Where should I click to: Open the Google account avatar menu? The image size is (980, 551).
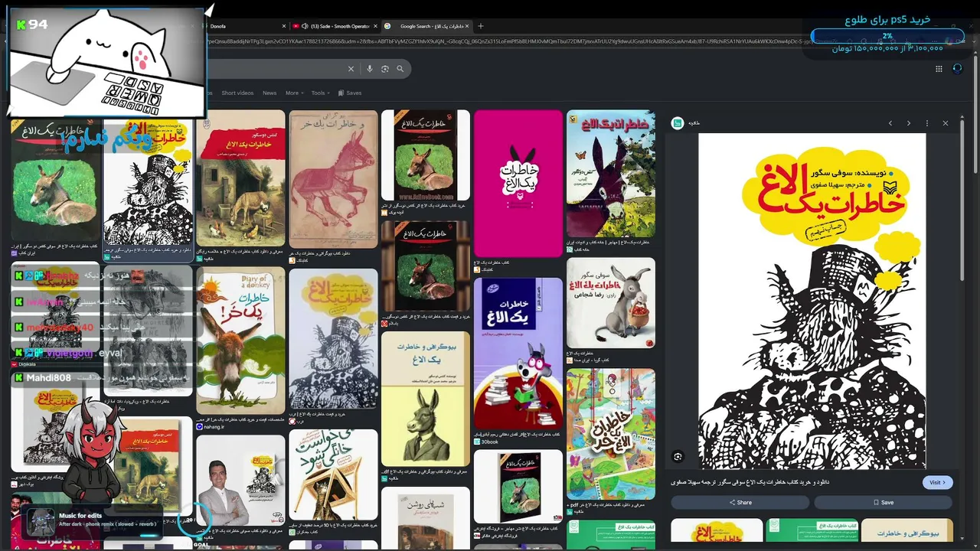coord(957,69)
